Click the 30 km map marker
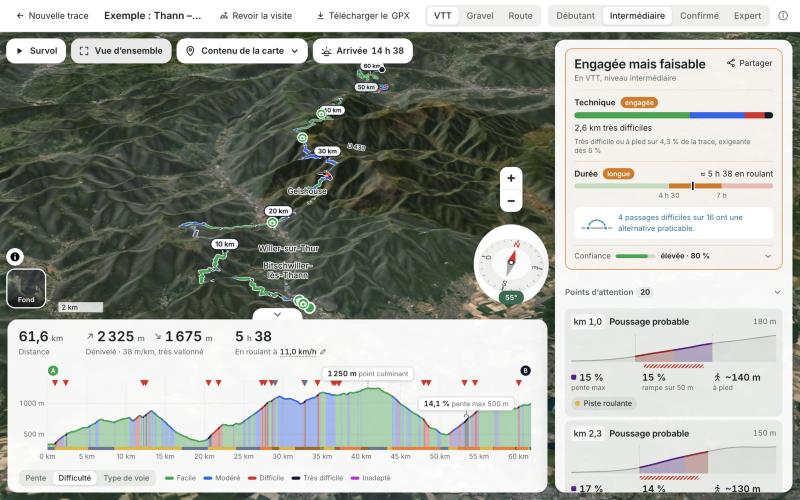The image size is (800, 500). click(327, 151)
